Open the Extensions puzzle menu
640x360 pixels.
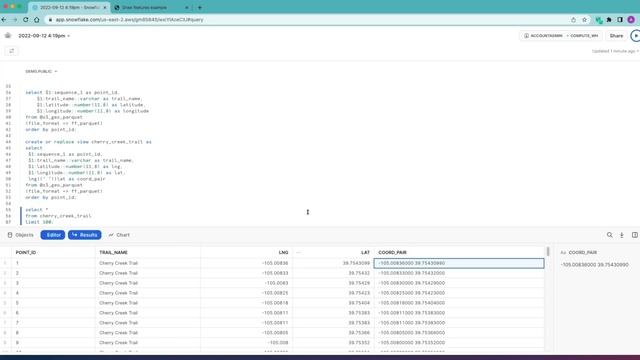(609, 20)
